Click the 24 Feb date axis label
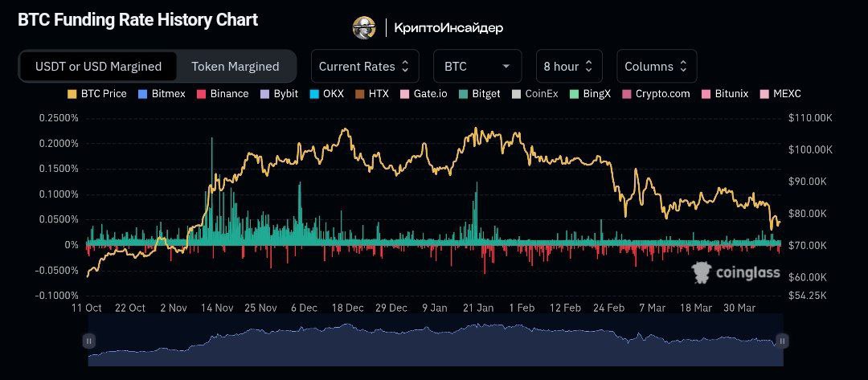This screenshot has width=868, height=380. (608, 308)
